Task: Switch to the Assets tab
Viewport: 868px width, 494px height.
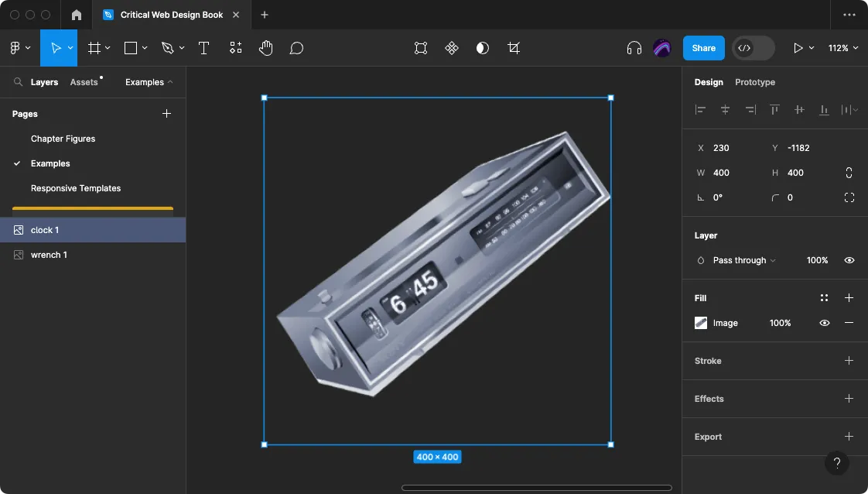Action: (85, 81)
